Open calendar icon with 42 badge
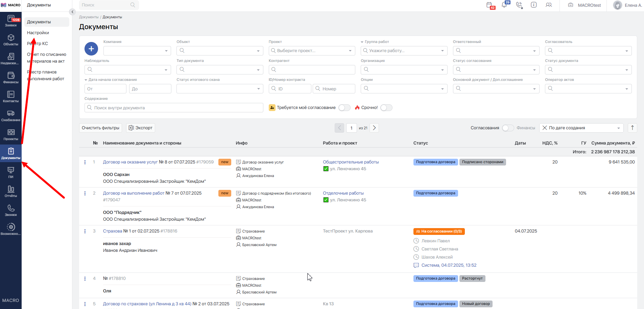The width and height of the screenshot is (644, 309). tap(490, 5)
